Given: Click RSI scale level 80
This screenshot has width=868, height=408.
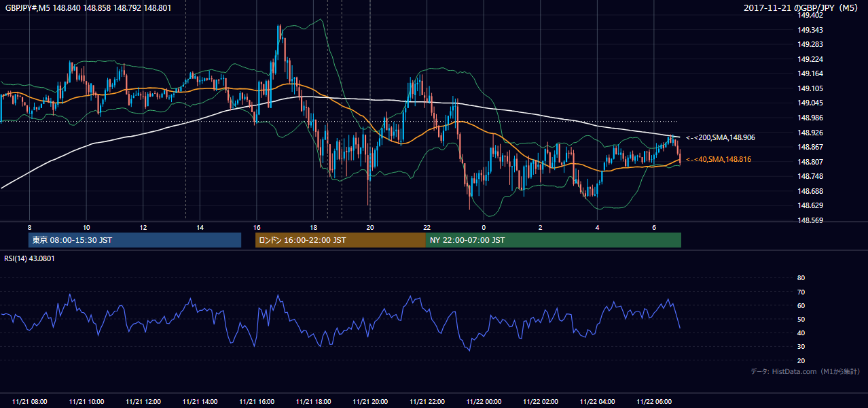Looking at the screenshot, I should (x=801, y=278).
